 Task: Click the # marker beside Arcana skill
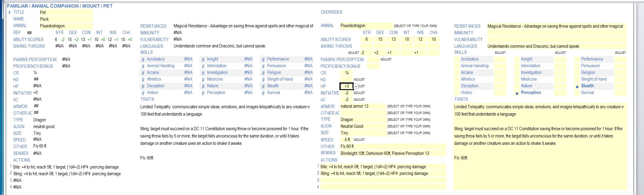coord(143,73)
